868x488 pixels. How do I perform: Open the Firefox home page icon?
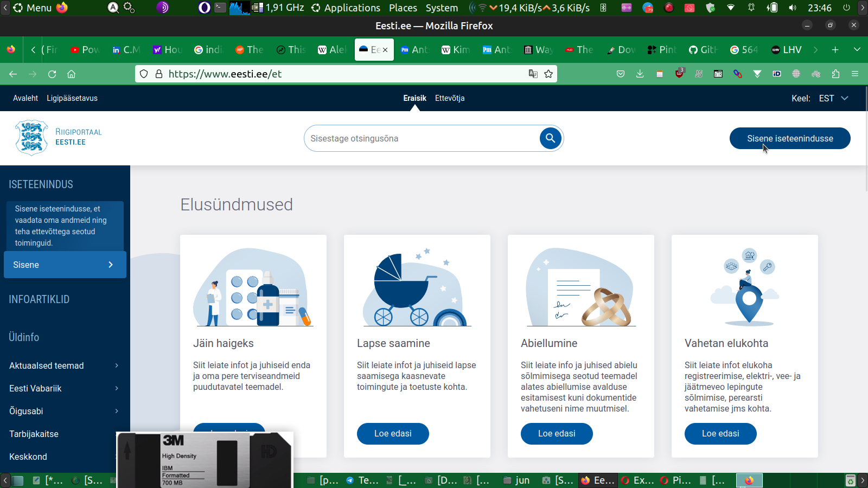[71, 74]
